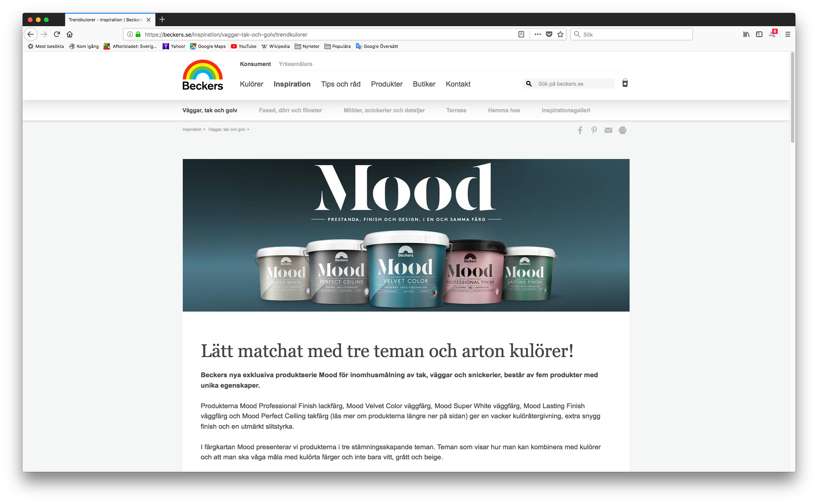Open Inspirationsgalleri submenu item
This screenshot has width=818, height=504.
tap(566, 110)
